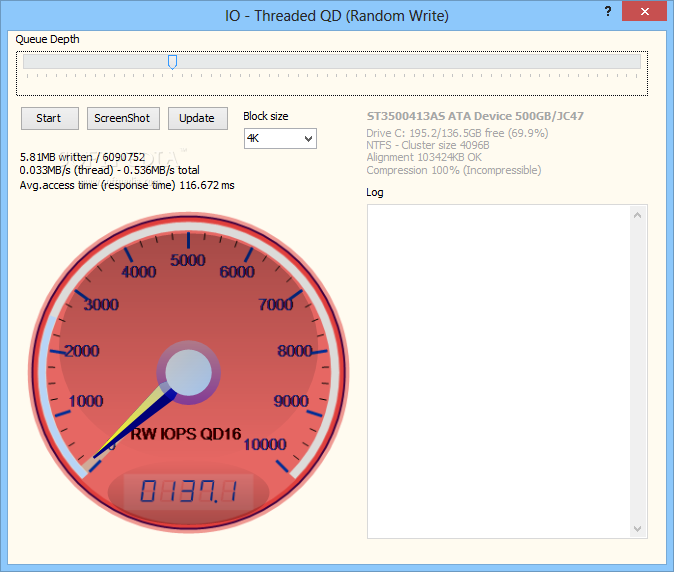The image size is (674, 572).
Task: Click the ST3500413AS ATA Device title
Action: coord(475,116)
